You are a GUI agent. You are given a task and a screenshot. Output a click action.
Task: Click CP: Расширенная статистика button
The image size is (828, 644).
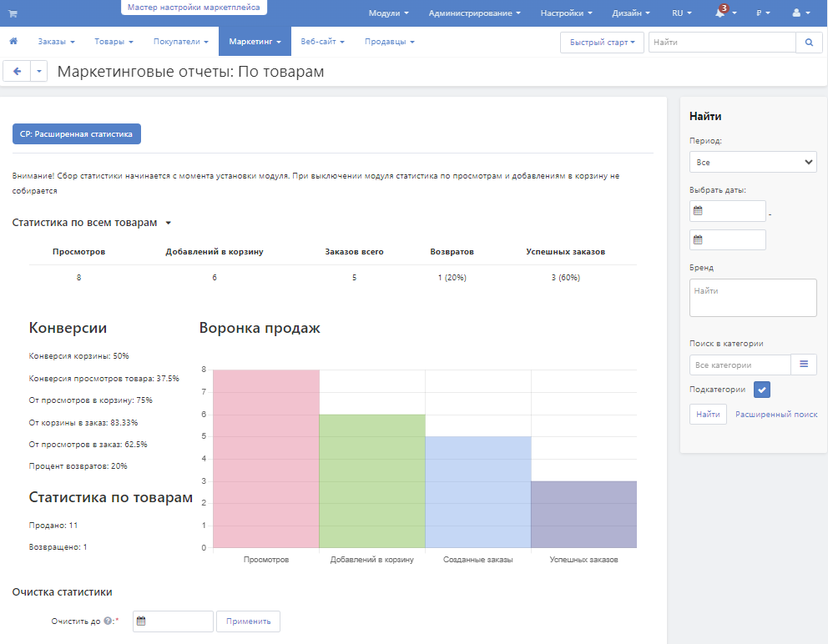[x=76, y=133]
